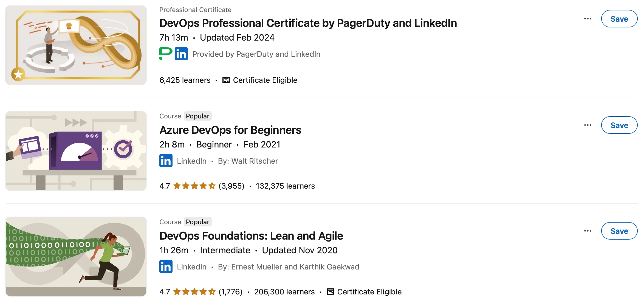Click the DevOps Foundations course thumbnail
The height and width of the screenshot is (301, 644).
[76, 256]
